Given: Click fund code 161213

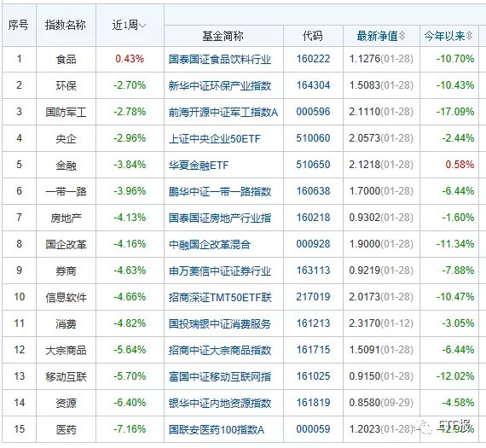Looking at the screenshot, I should pyautogui.click(x=313, y=323).
